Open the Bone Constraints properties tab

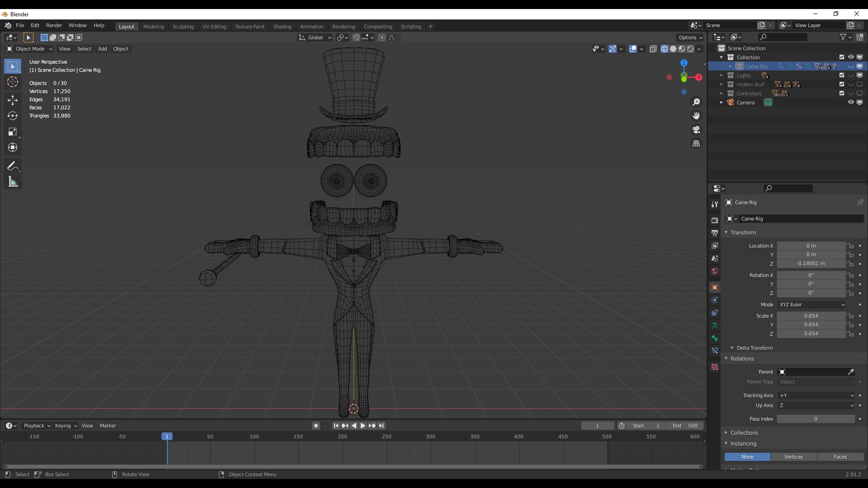[x=715, y=351]
